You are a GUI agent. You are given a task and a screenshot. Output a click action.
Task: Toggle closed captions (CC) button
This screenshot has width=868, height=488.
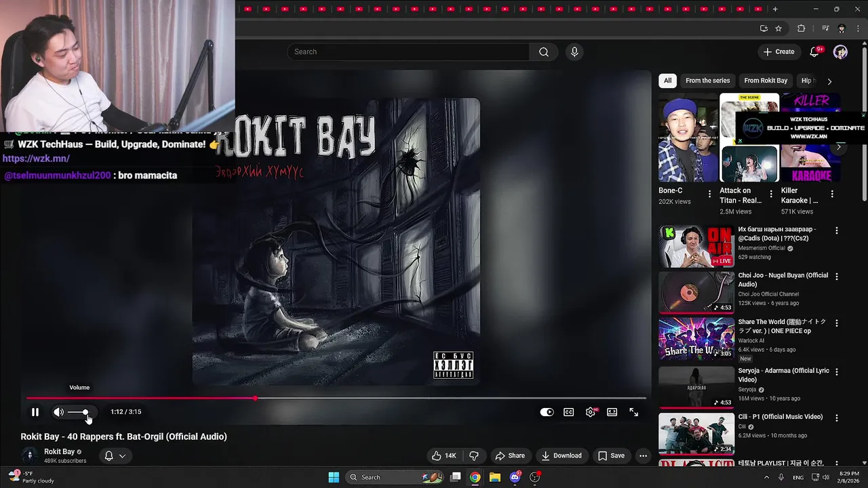[x=569, y=412]
